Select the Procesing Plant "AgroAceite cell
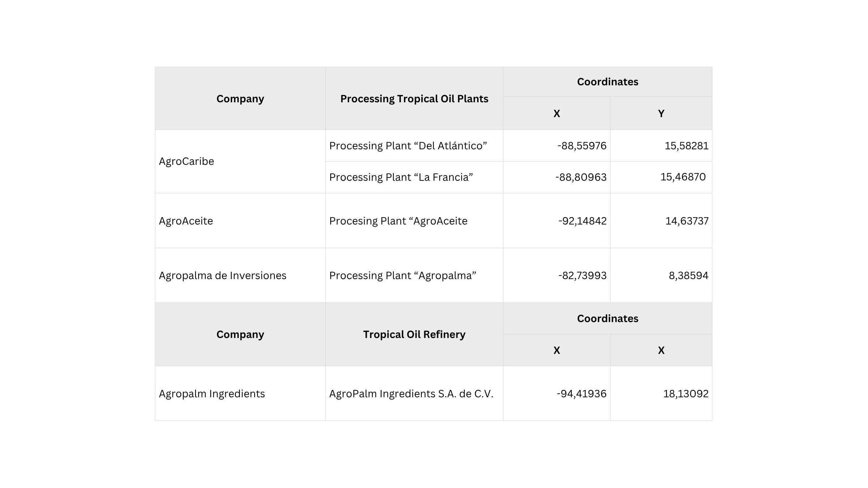The height and width of the screenshot is (488, 868). pyautogui.click(x=398, y=221)
